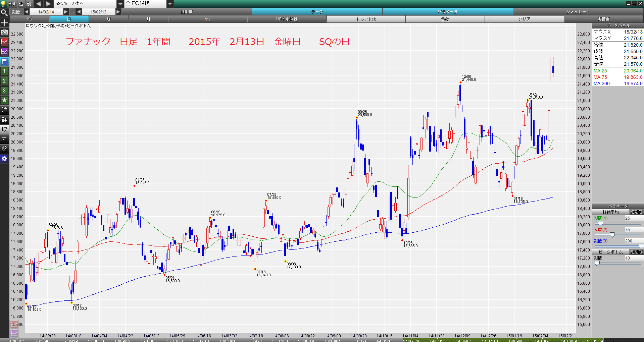The image size is (644, 342).
Task: Select the 1年 range tab
Action: click(x=208, y=19)
